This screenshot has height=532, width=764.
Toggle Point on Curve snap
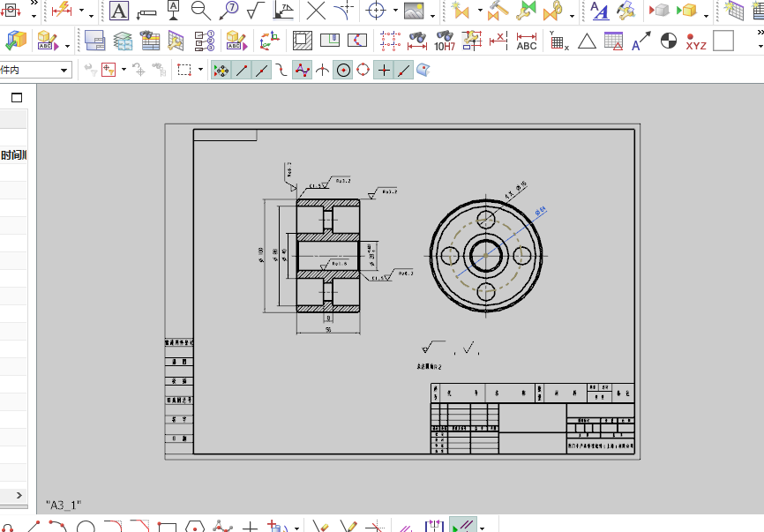[x=404, y=71]
